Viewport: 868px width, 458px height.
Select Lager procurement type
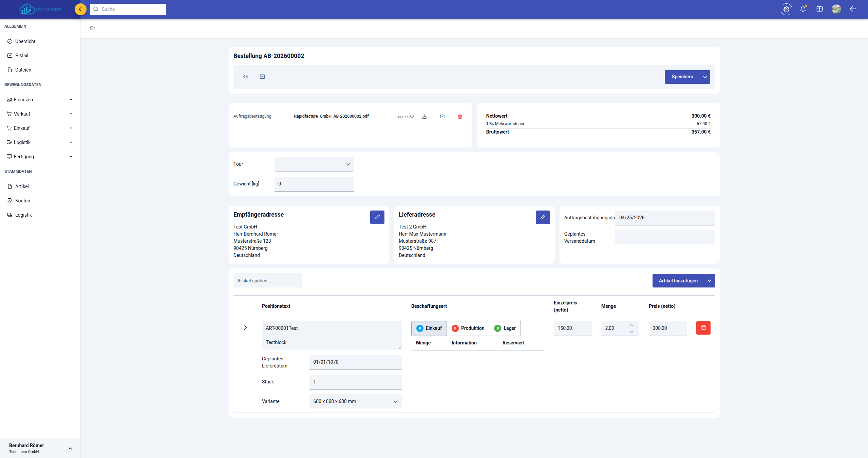coord(505,328)
